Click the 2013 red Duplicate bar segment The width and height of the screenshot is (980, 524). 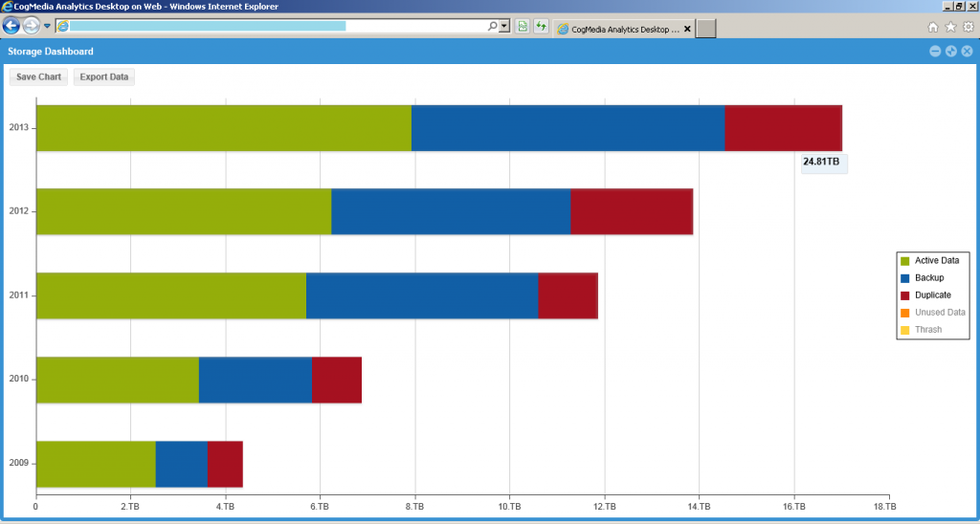point(783,128)
